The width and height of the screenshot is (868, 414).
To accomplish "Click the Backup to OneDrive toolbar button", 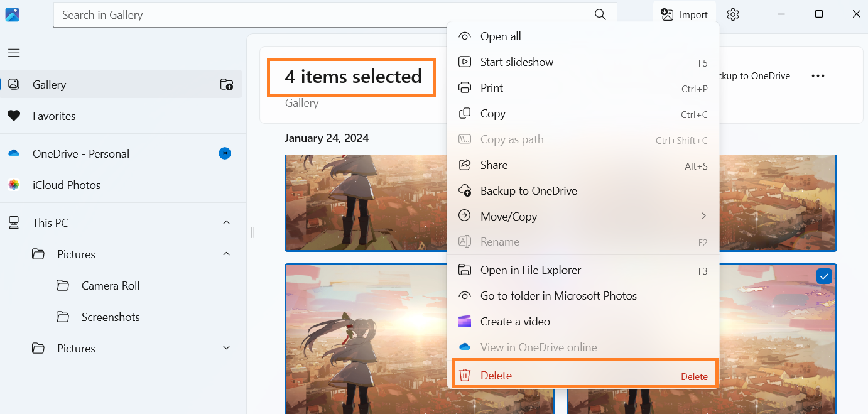I will [x=754, y=76].
